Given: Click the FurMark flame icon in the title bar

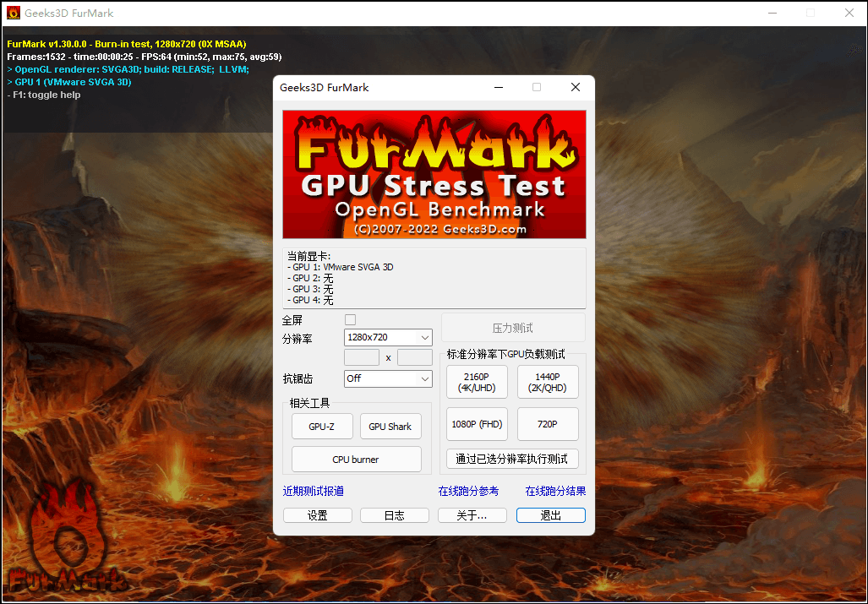Looking at the screenshot, I should click(x=12, y=13).
